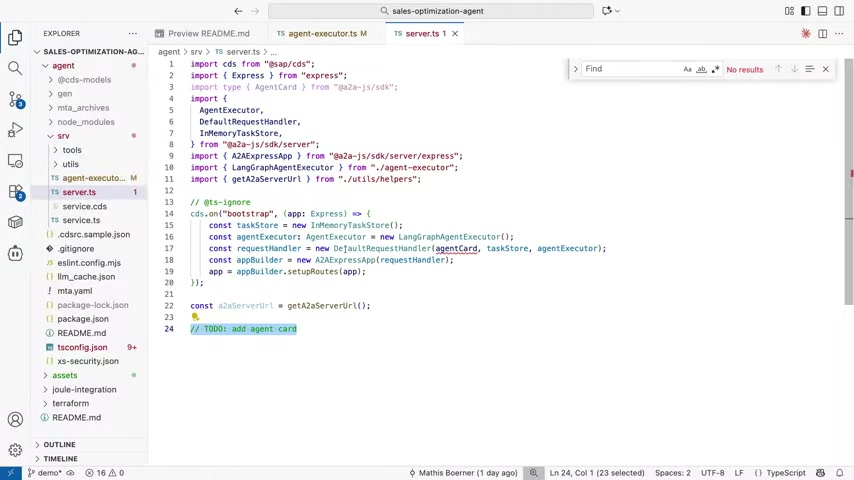Toggle the bottom panel
Image resolution: width=854 pixels, height=480 pixels.
(822, 11)
